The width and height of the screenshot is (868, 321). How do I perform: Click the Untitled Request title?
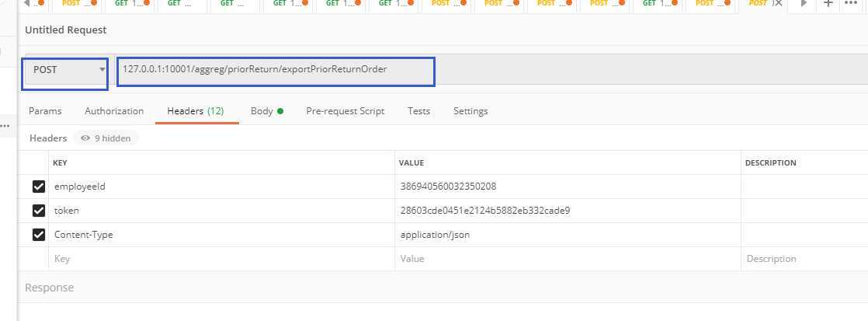pyautogui.click(x=66, y=30)
